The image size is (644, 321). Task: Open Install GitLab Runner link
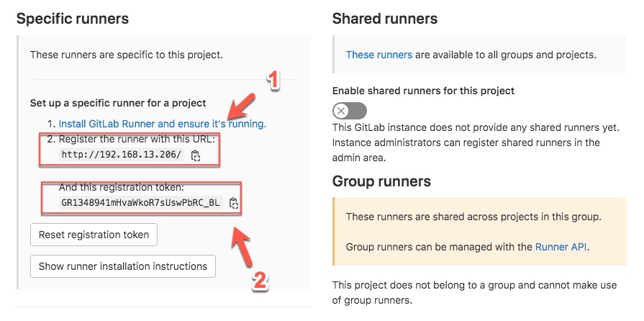pyautogui.click(x=162, y=124)
